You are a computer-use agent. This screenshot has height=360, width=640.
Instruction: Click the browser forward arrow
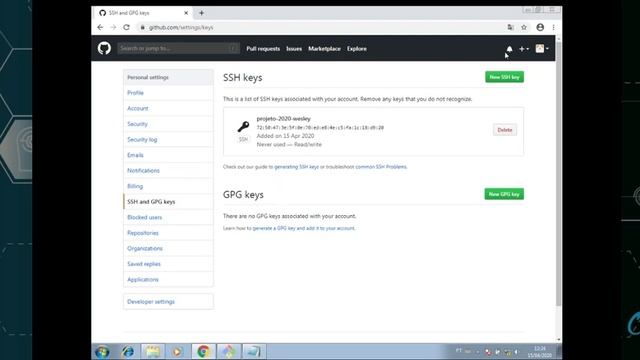coord(113,27)
